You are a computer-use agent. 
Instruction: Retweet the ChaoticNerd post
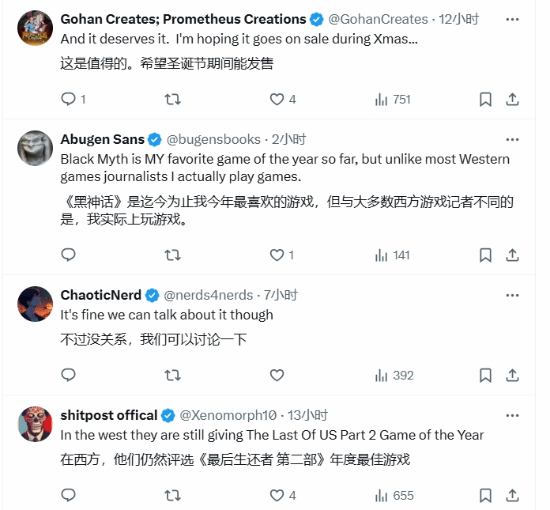(x=173, y=375)
